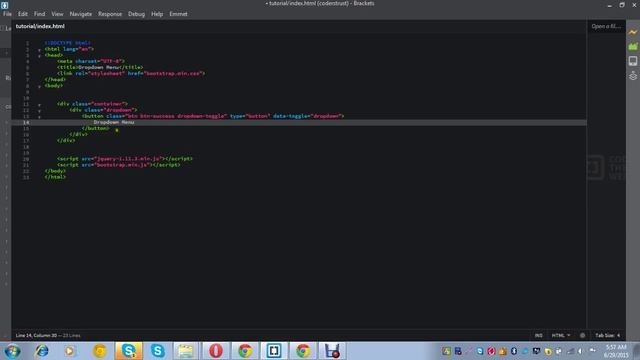Collapse the html tag fold arrow on line 2
This screenshot has height=360, width=640.
point(39,50)
